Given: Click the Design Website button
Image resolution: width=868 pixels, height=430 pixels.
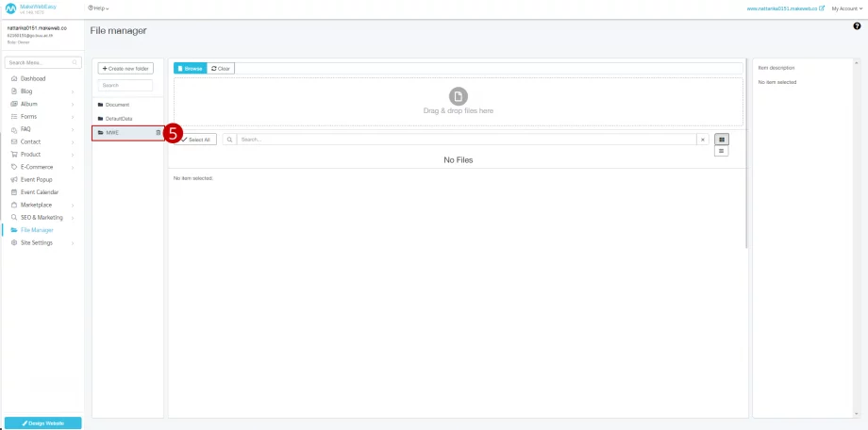Looking at the screenshot, I should (x=43, y=422).
